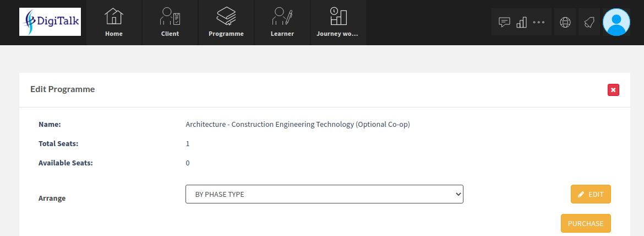Change language using the globe icon

565,22
